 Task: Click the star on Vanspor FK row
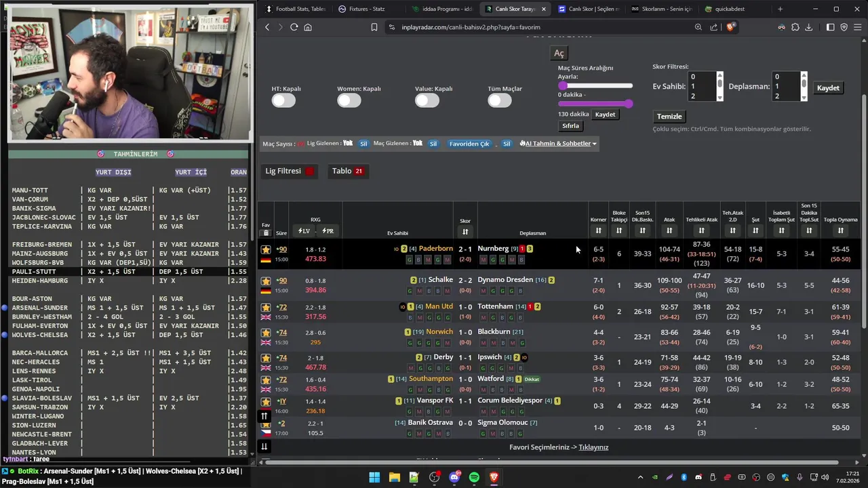tap(266, 401)
